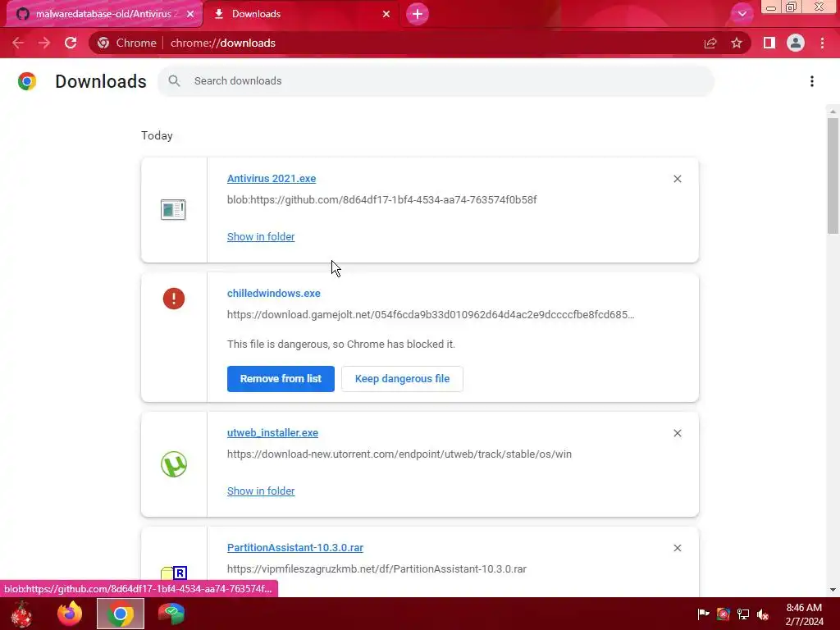Remove utweb_installer.exe entry with X
The image size is (840, 630).
coord(677,433)
